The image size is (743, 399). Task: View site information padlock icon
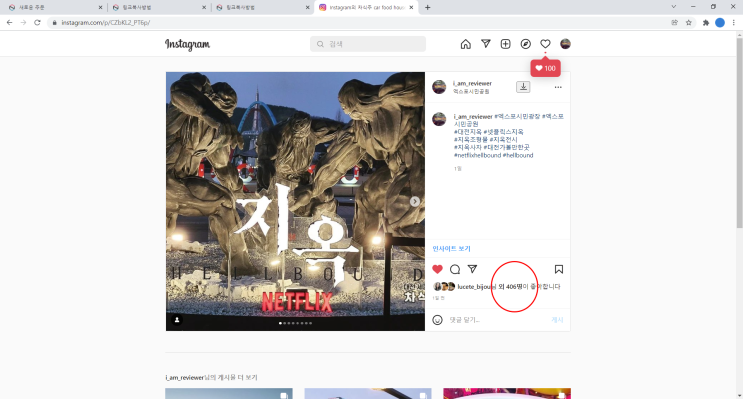(54, 22)
